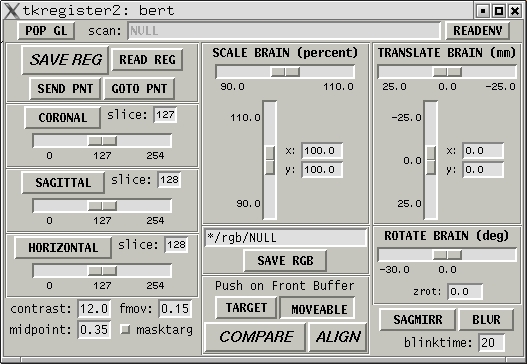Viewport: 527px width, 364px height.
Task: Click the vertical TRANSLATE BRAIN slider
Action: (431, 160)
